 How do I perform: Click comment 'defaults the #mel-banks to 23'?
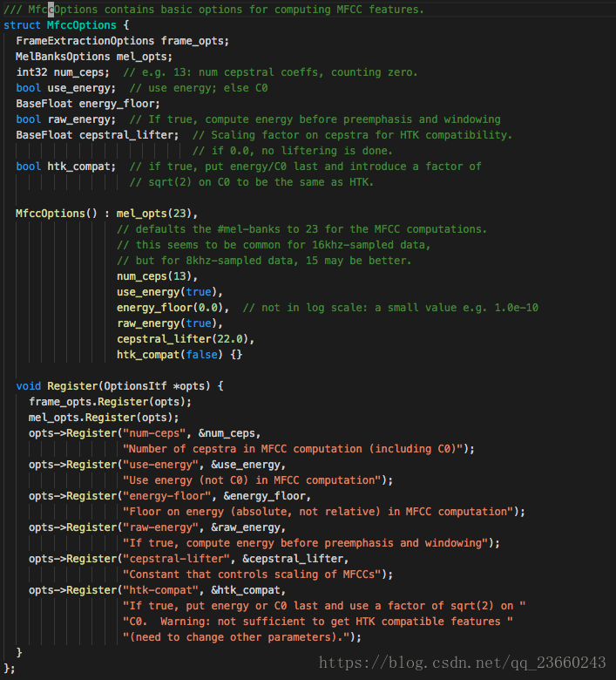click(x=227, y=229)
